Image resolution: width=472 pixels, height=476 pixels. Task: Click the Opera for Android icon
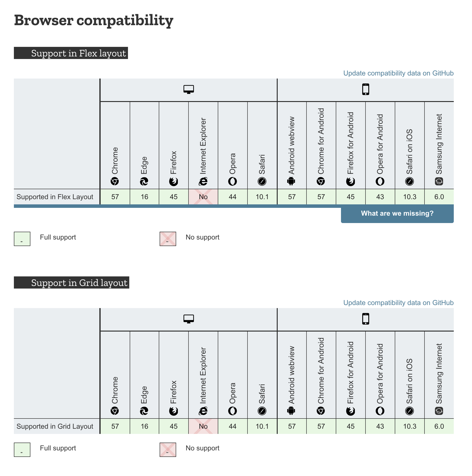380,181
